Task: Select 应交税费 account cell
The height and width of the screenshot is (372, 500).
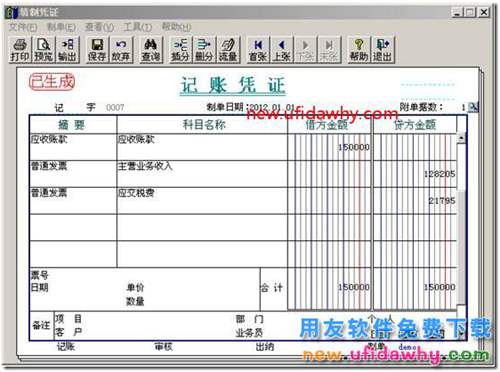Action: (202, 200)
